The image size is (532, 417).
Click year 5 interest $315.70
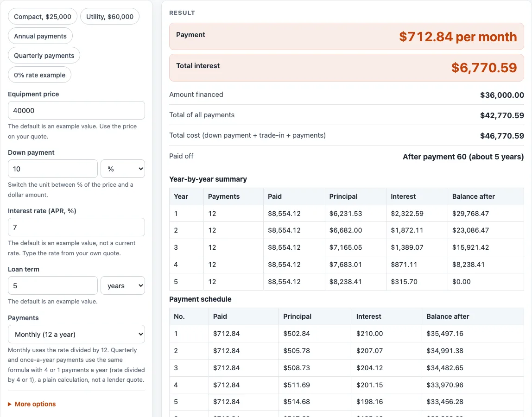(404, 282)
